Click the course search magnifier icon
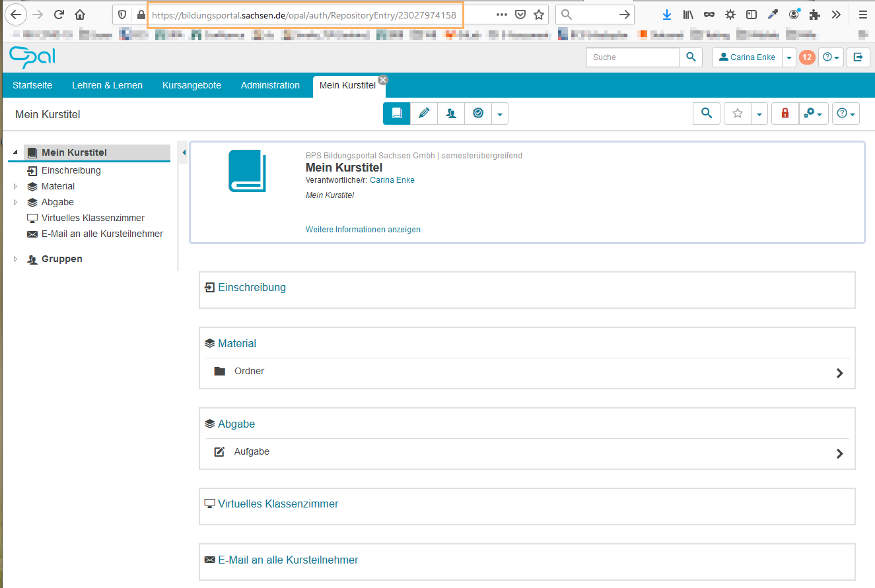 pyautogui.click(x=707, y=114)
